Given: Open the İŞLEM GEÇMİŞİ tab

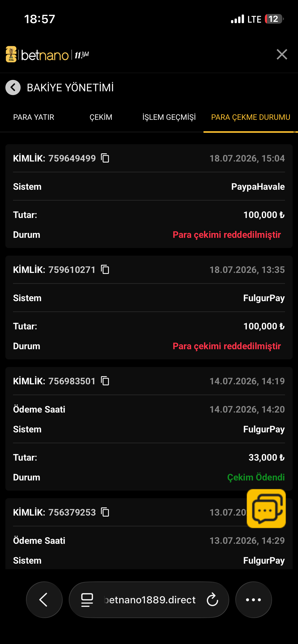Looking at the screenshot, I should pyautogui.click(x=169, y=117).
